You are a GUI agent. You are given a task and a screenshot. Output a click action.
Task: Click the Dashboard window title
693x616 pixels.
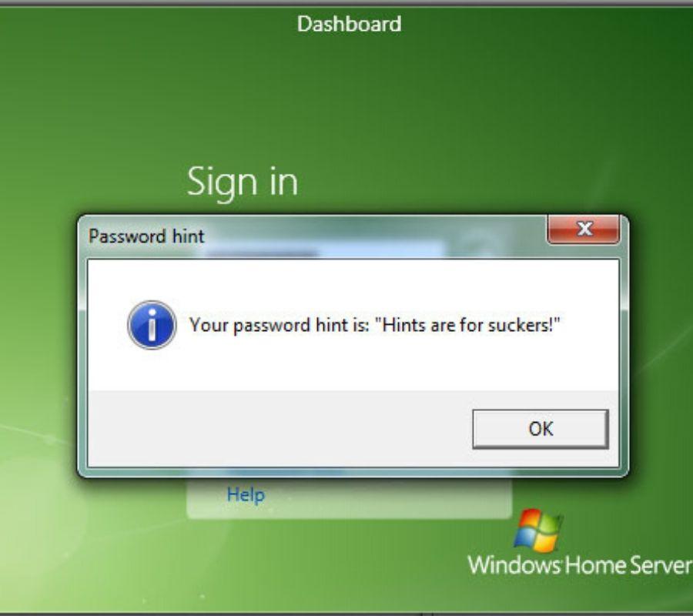(349, 24)
